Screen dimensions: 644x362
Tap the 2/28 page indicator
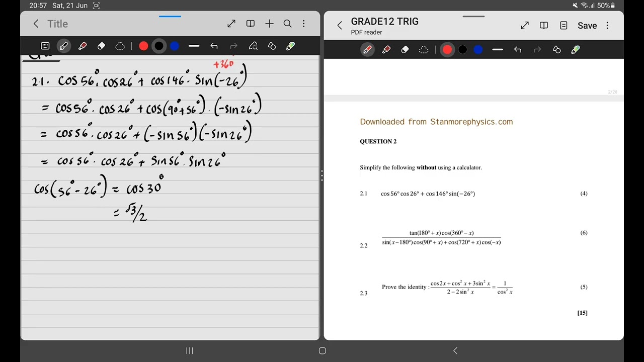tap(612, 92)
